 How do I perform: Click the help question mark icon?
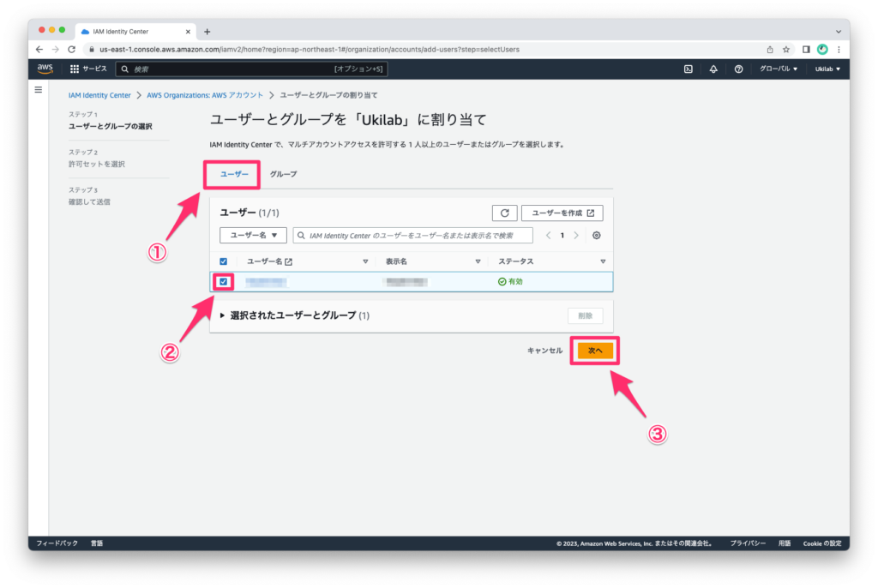(738, 69)
